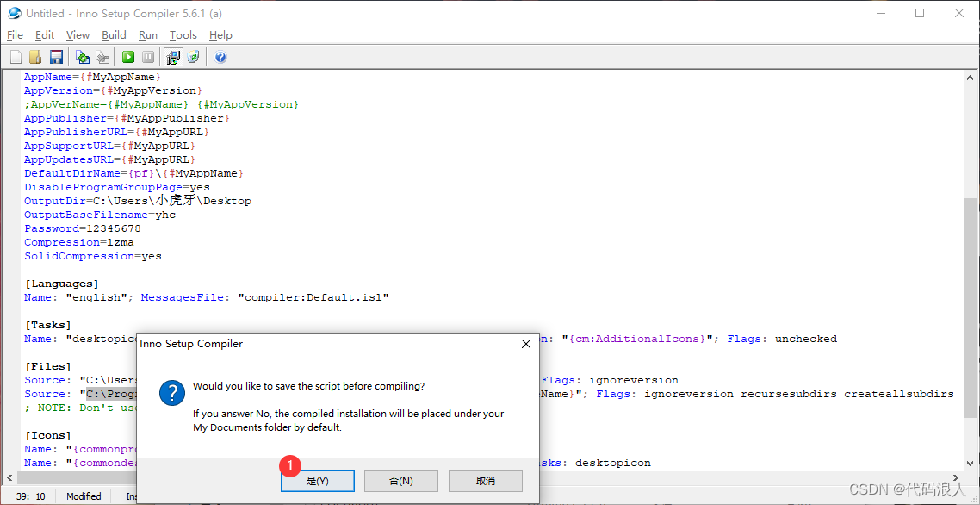The width and height of the screenshot is (980, 505).
Task: Click the Inno Setup title bar app icon
Action: pyautogui.click(x=15, y=13)
